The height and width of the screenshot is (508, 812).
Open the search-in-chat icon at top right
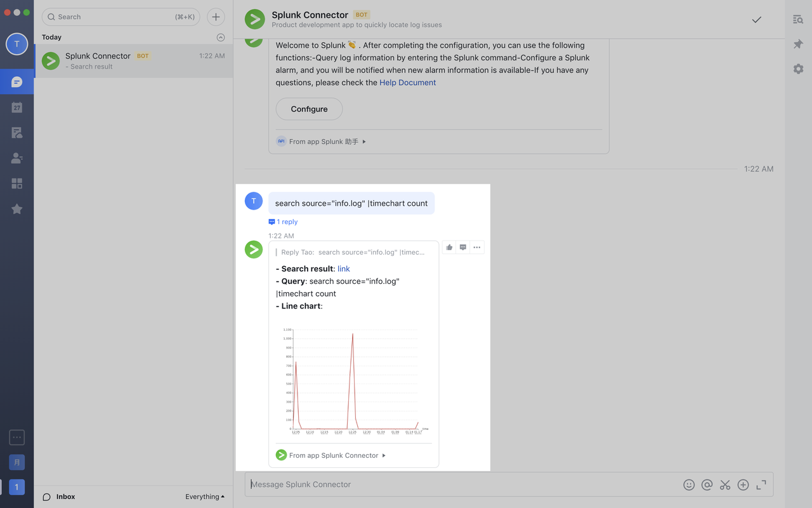tap(797, 19)
